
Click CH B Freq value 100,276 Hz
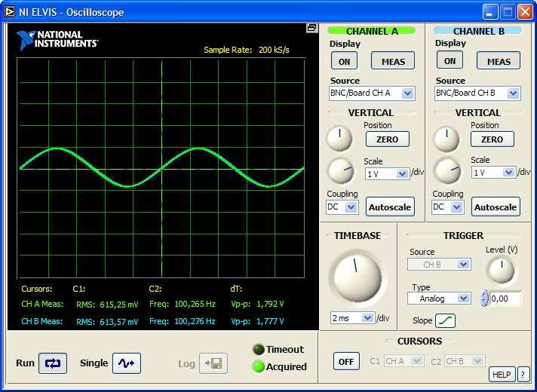[x=195, y=321]
